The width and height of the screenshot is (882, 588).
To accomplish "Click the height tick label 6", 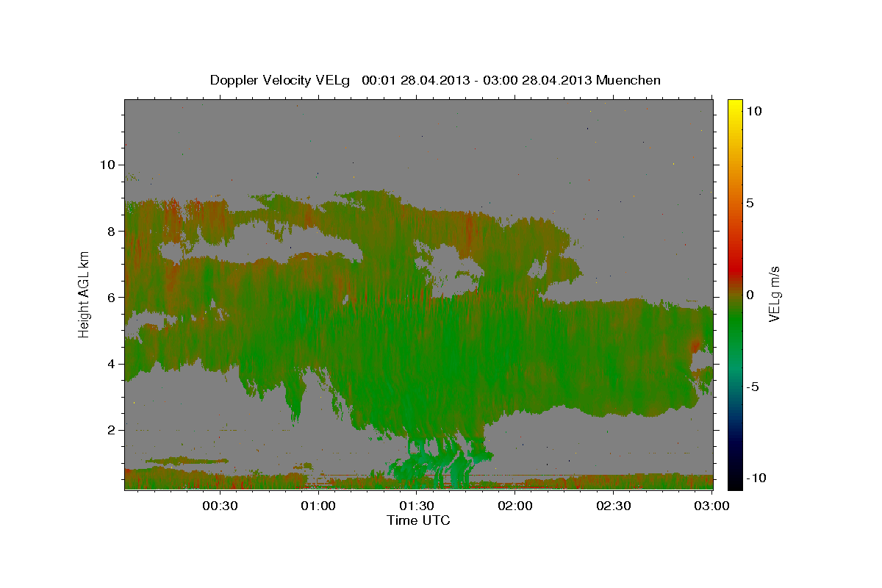I will 112,297.
